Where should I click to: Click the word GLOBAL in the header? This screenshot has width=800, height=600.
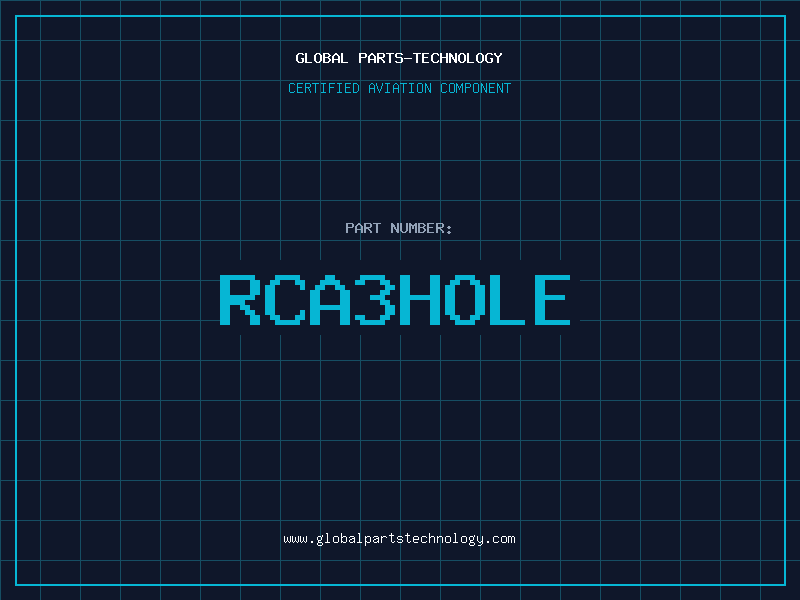pos(321,58)
